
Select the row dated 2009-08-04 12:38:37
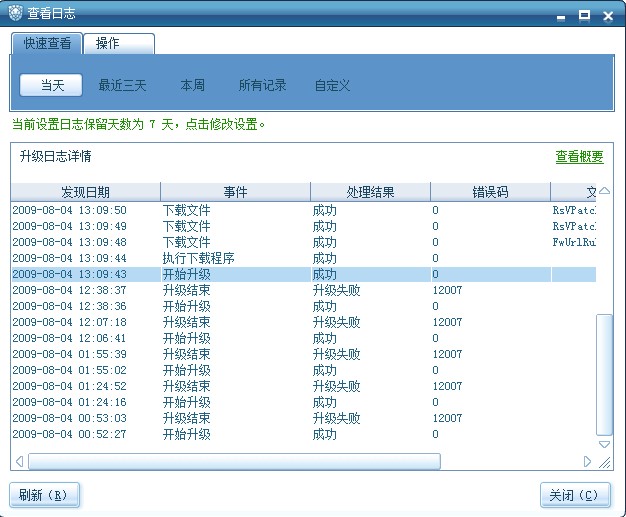click(x=303, y=290)
